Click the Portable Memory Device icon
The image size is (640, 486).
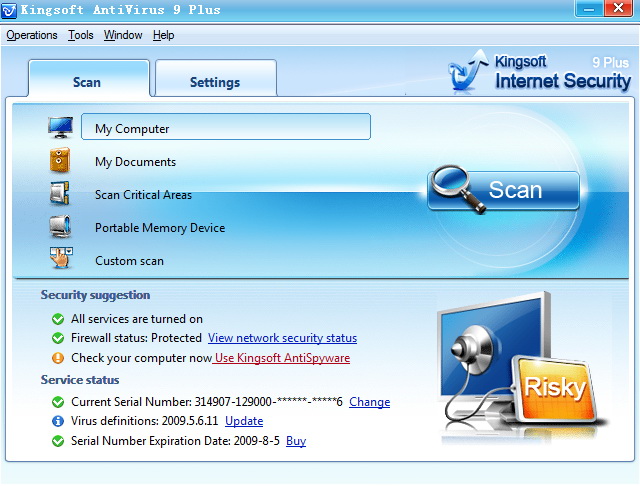tap(60, 226)
